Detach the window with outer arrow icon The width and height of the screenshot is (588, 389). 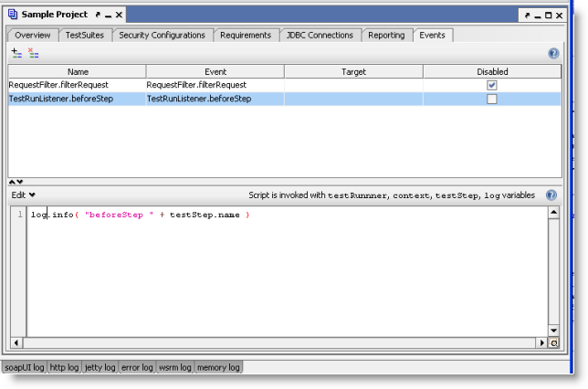(x=527, y=16)
